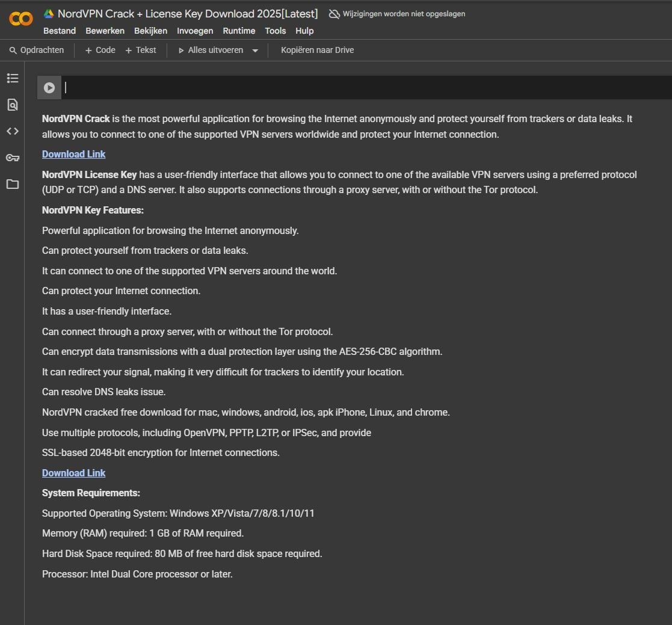Screen dimensions: 672x625
Task: Click 'Wijzigingen worden niet opgeslagen' text
Action: [404, 14]
